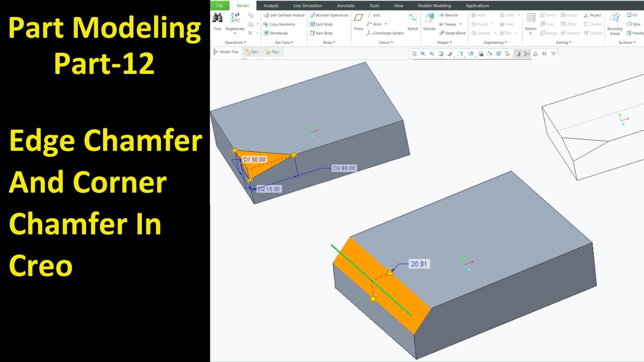Toggle annotation display in graphics toolbar
Image resolution: width=644 pixels, height=362 pixels.
click(518, 53)
